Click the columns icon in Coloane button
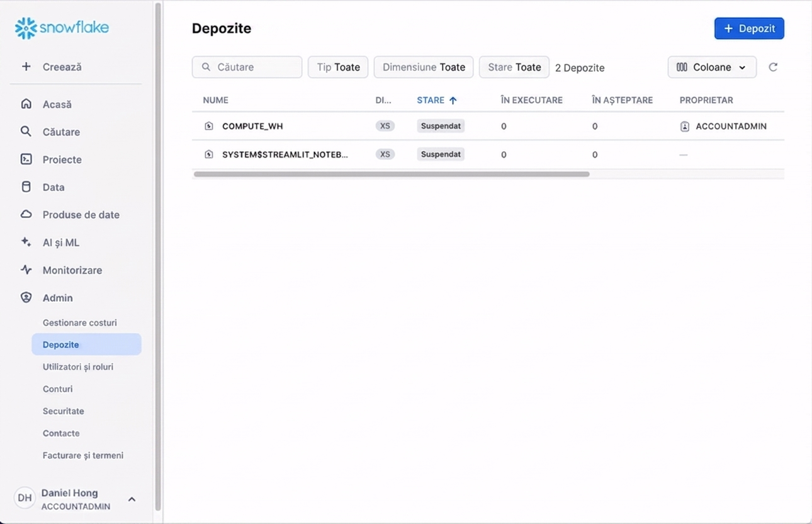 tap(682, 67)
